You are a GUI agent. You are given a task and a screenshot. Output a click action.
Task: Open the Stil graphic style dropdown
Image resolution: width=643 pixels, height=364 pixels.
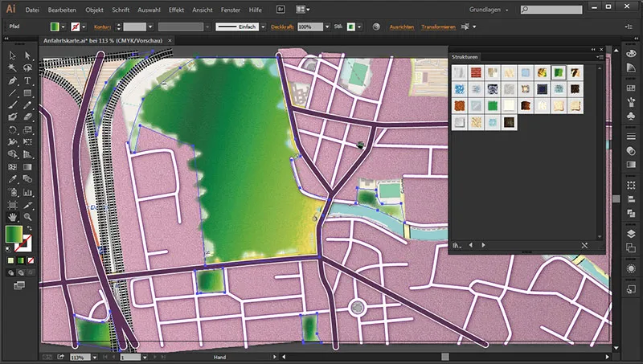[359, 27]
